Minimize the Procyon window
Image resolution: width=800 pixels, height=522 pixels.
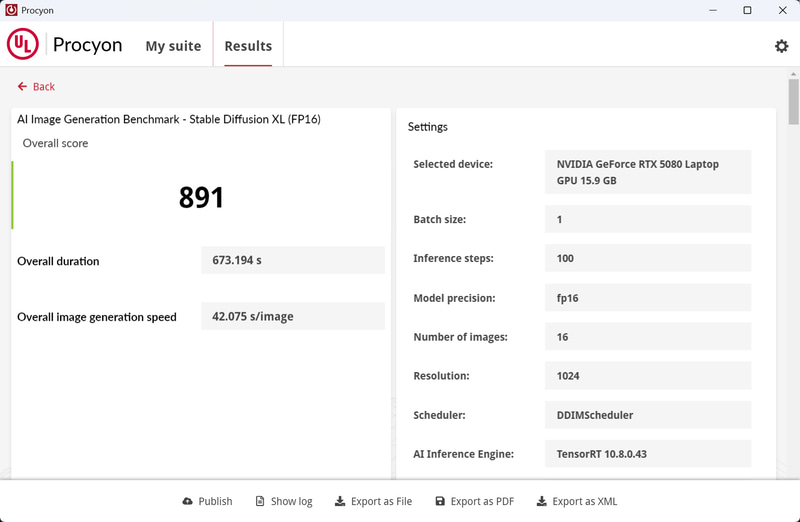point(713,10)
